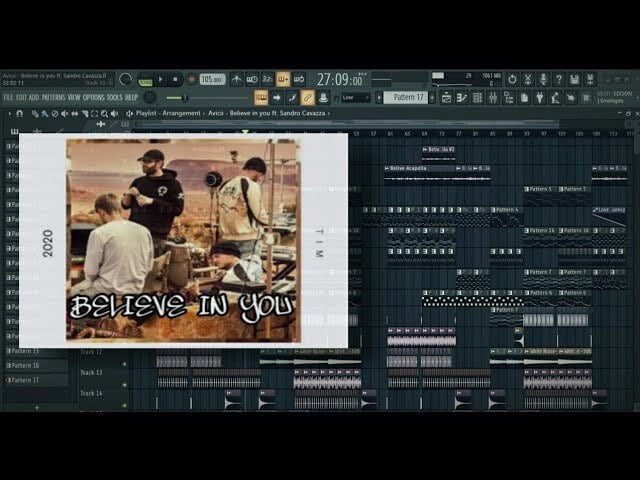Click the record button
The width and height of the screenshot is (640, 480).
(x=191, y=79)
